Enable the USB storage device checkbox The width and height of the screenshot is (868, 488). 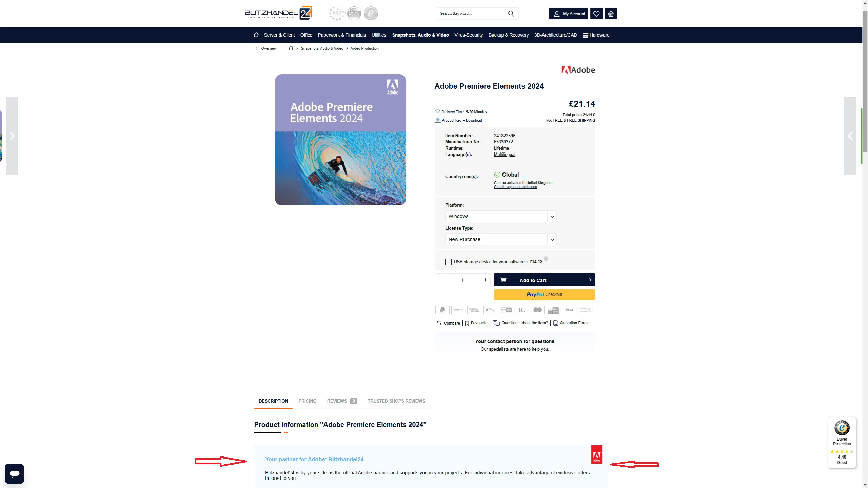coord(448,262)
